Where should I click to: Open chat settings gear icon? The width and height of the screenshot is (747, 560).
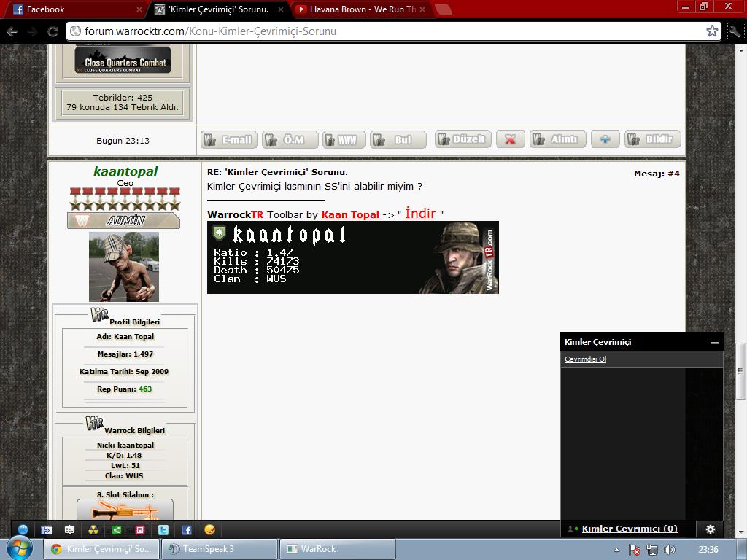710,529
